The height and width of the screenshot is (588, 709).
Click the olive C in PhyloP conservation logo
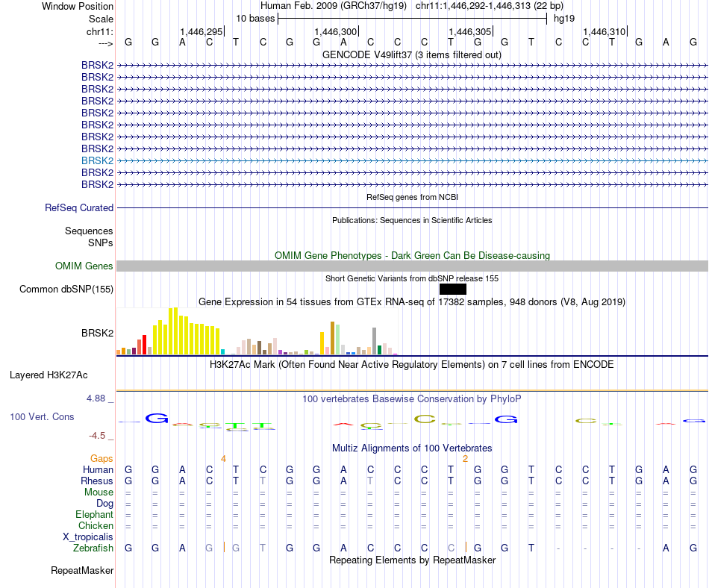[425, 419]
